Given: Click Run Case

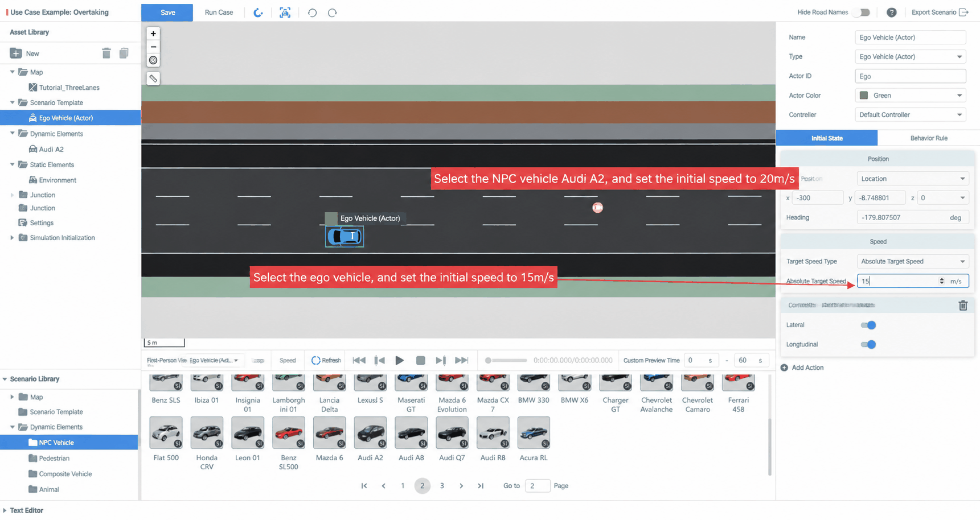Looking at the screenshot, I should click(219, 13).
